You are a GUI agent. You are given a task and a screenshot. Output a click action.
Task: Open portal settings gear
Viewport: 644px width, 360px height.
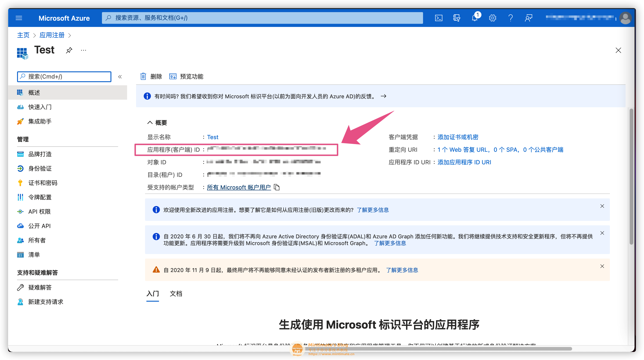coord(492,18)
